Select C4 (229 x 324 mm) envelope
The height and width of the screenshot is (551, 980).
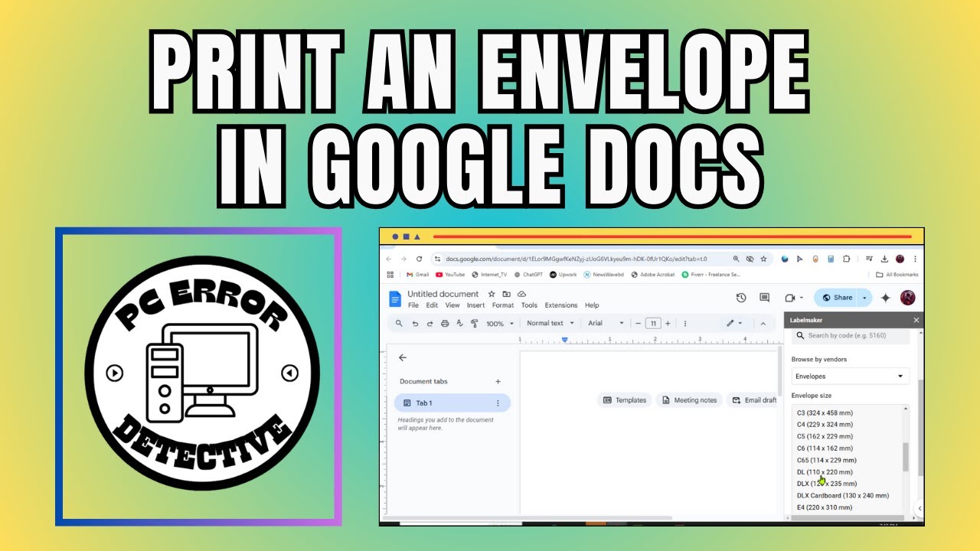825,425
